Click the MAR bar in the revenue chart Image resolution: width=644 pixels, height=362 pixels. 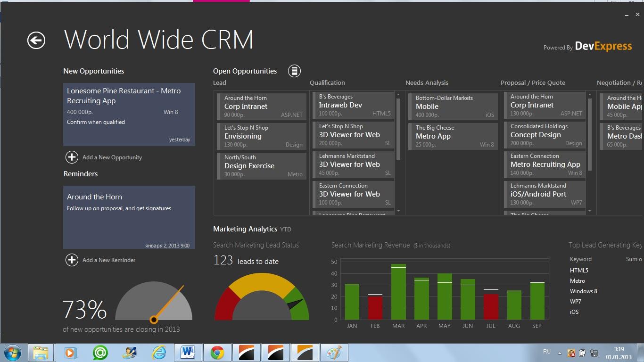(x=398, y=292)
